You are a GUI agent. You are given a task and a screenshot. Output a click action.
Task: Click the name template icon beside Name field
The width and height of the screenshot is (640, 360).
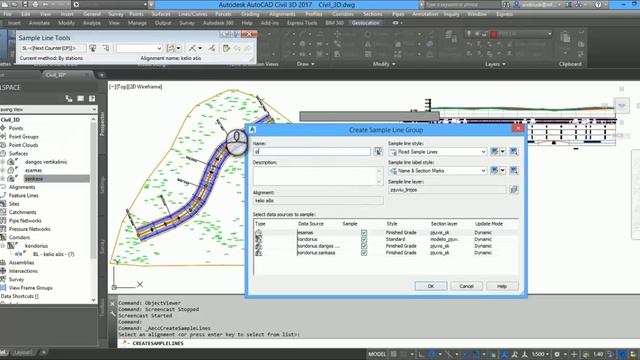point(378,152)
